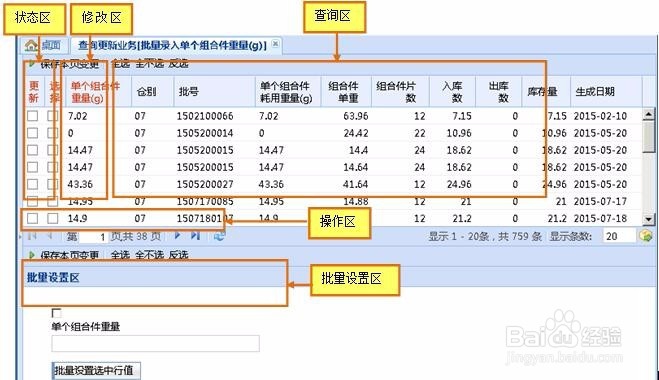Click batch number 1505200014

tap(205, 133)
